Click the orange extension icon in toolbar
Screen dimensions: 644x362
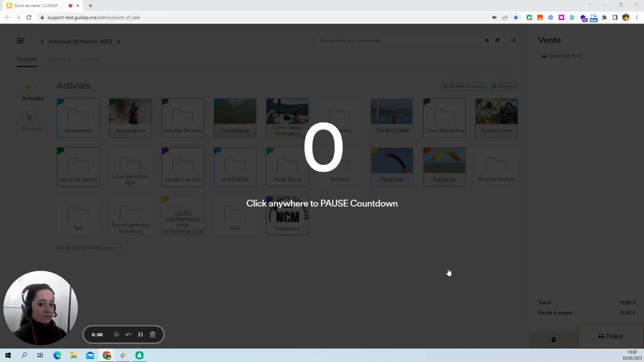(540, 17)
